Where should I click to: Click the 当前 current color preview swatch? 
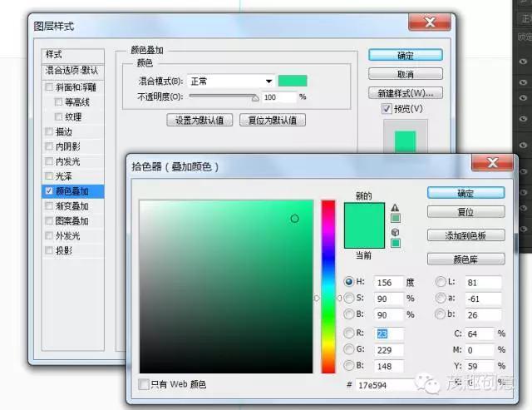(x=364, y=237)
